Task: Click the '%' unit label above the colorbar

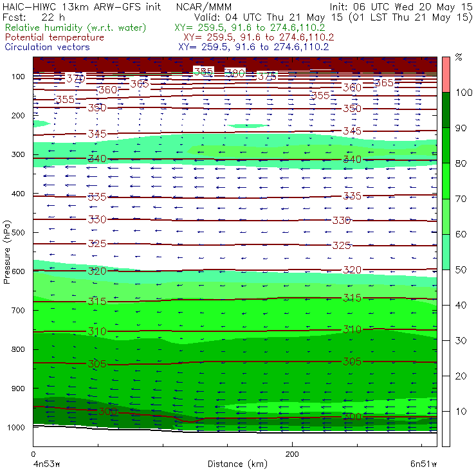Action: click(x=459, y=57)
